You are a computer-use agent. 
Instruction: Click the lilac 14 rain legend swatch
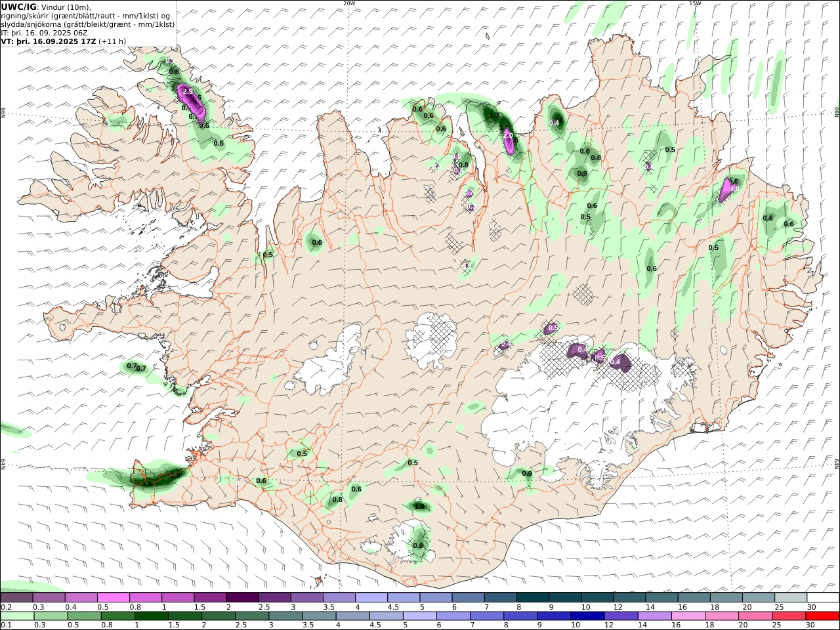pos(654,616)
